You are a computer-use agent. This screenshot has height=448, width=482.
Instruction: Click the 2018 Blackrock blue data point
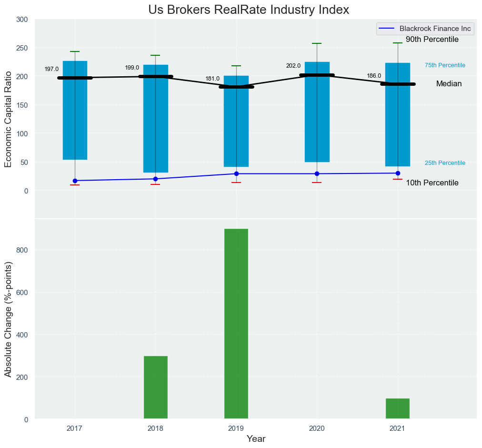pos(155,179)
